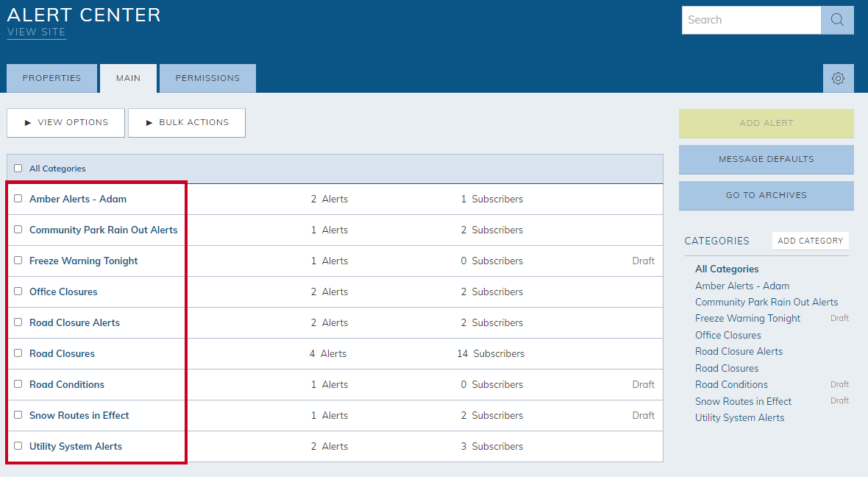This screenshot has width=868, height=477.
Task: Click the Draft label on Road Conditions row
Action: click(643, 384)
